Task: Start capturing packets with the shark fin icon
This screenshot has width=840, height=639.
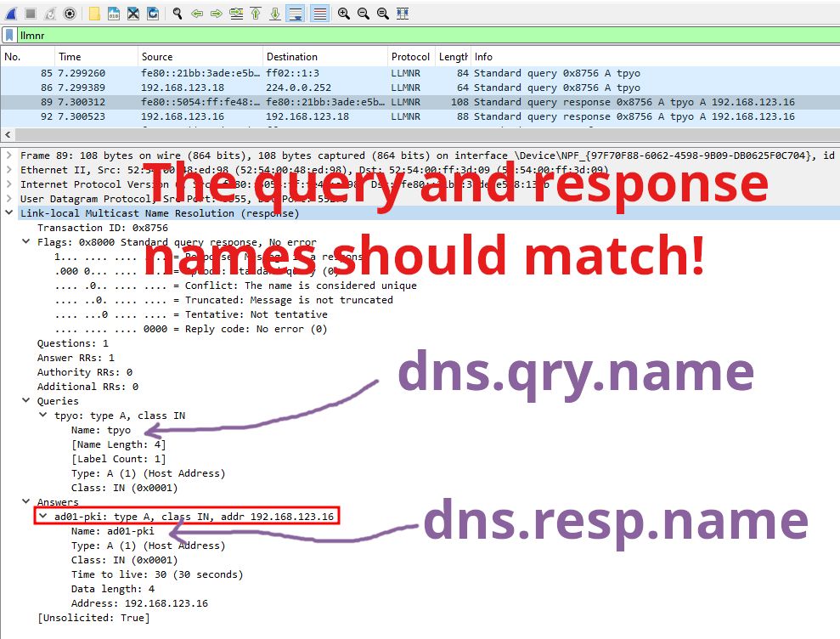Action: pos(11,14)
